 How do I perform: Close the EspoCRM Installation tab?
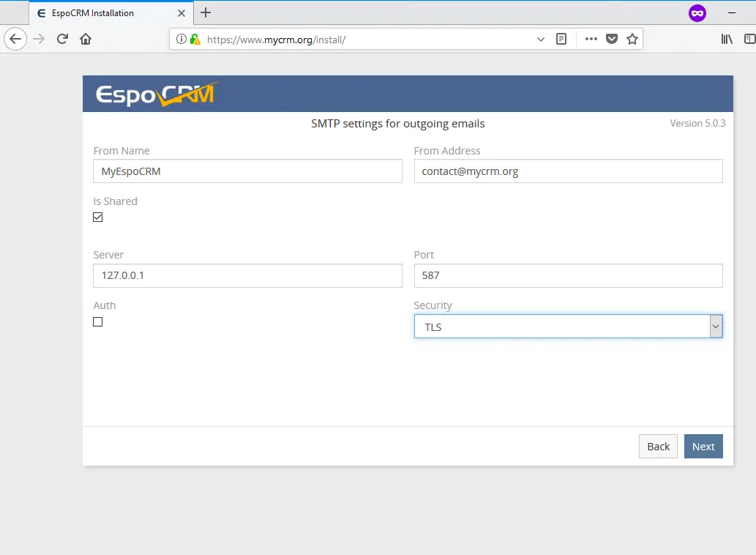(181, 13)
